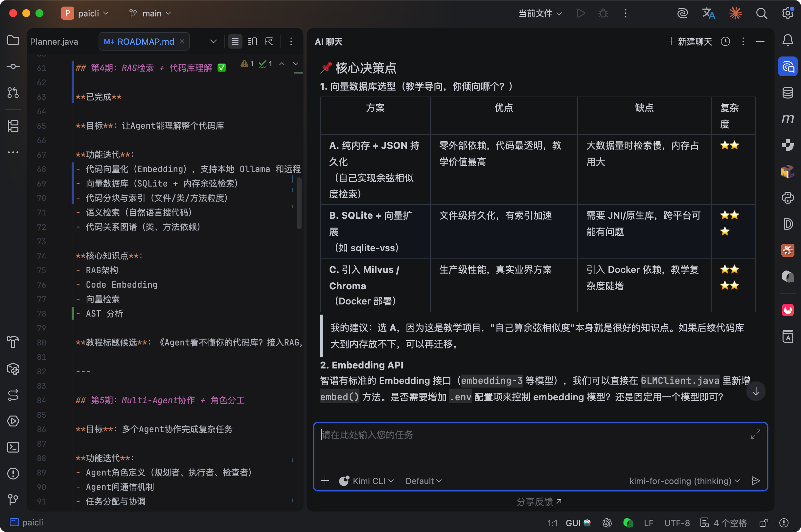Screen dimensions: 801x532
Task: Open the Pull Requests tool window
Action: 13,93
